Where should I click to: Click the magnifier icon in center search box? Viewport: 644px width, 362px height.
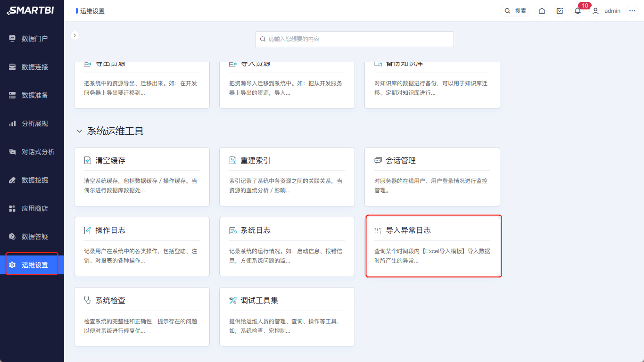click(263, 39)
